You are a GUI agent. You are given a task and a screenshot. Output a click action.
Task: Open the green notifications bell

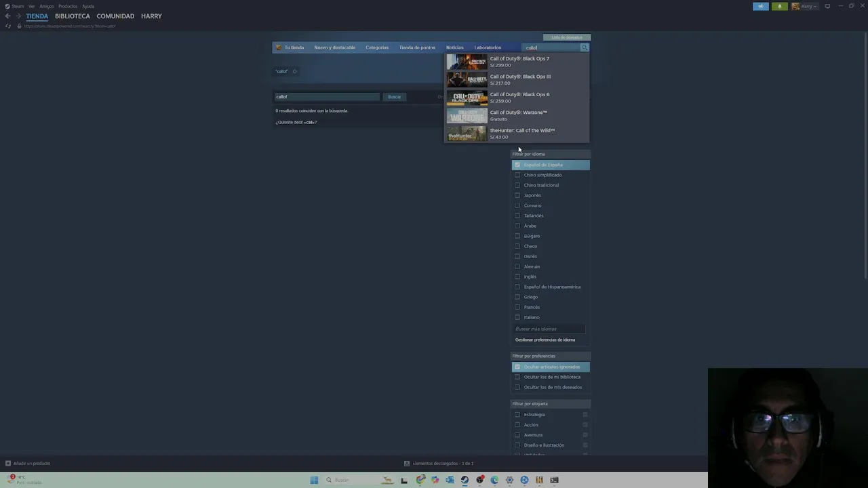(779, 6)
